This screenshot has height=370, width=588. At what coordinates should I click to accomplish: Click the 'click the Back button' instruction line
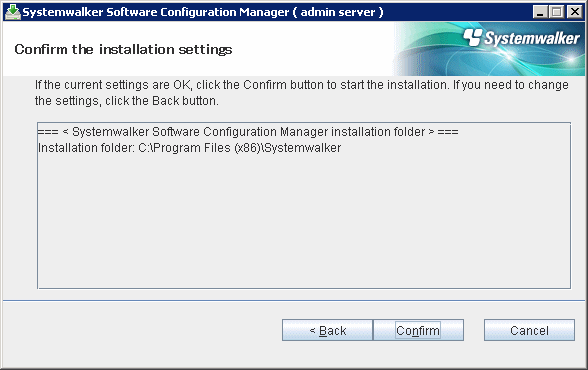click(126, 101)
